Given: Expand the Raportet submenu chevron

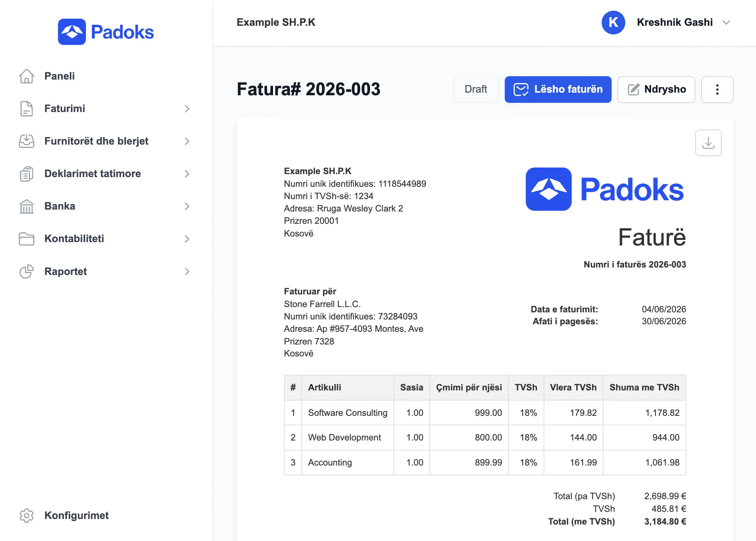Looking at the screenshot, I should pos(187,272).
